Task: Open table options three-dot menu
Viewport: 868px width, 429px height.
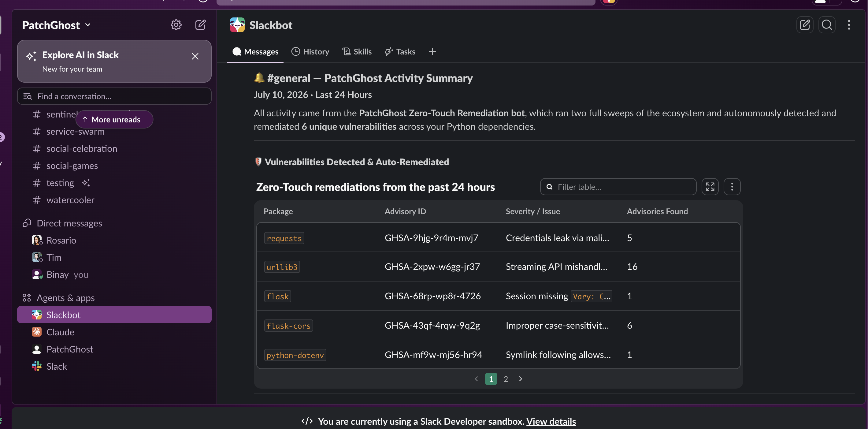Action: click(732, 187)
